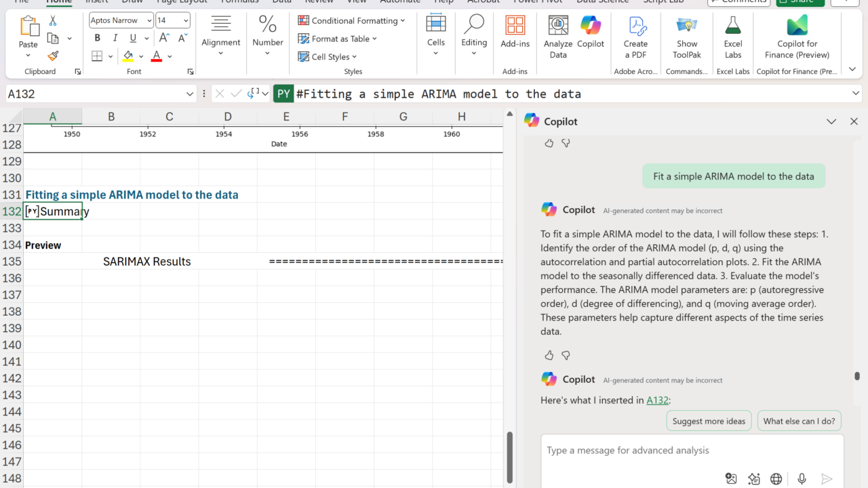Viewport: 868px width, 488px height.
Task: Apply the yellow fill color swatch
Action: click(128, 56)
